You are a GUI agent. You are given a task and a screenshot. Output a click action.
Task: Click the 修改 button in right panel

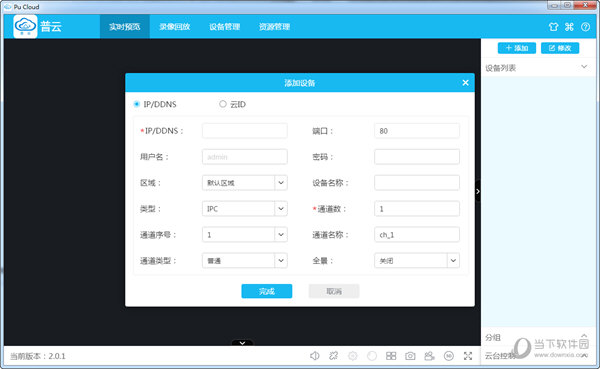[x=560, y=48]
